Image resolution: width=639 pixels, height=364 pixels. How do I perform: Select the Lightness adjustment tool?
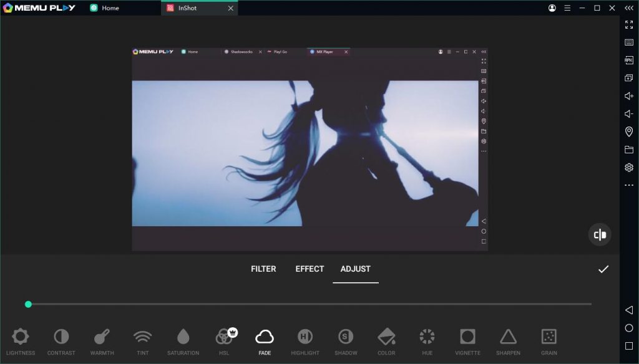click(x=20, y=340)
